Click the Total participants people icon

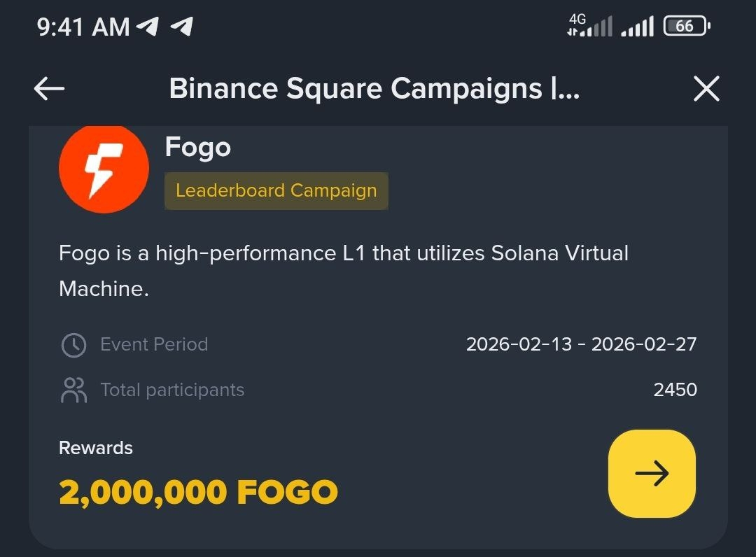(x=73, y=390)
